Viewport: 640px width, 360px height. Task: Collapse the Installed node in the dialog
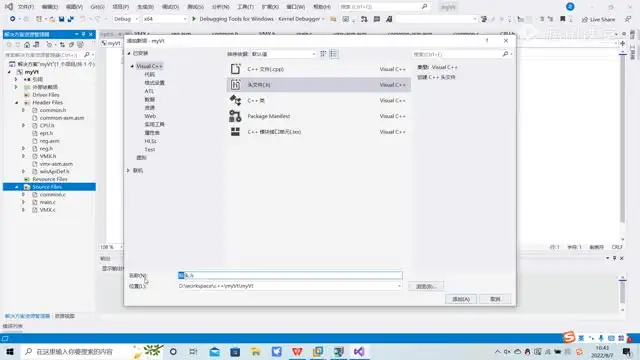click(129, 53)
